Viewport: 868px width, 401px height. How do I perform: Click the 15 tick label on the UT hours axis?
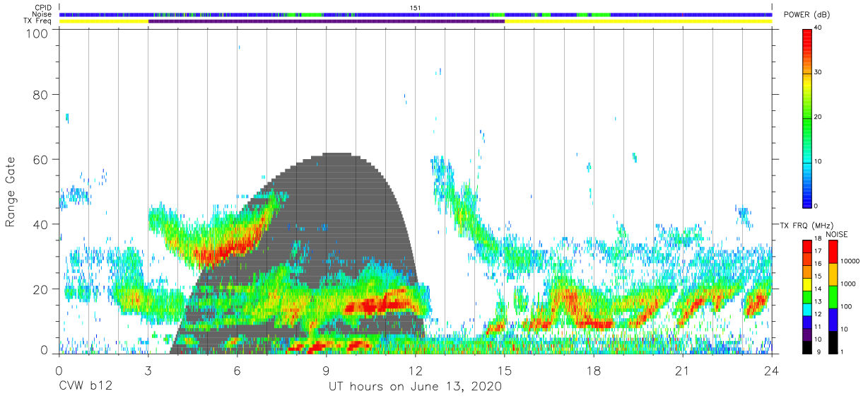point(505,371)
